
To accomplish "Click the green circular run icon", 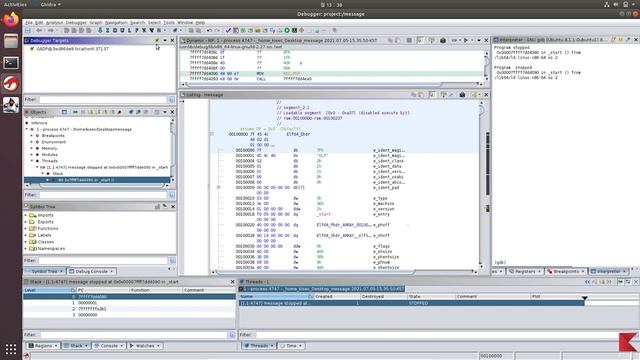I will 287,30.
